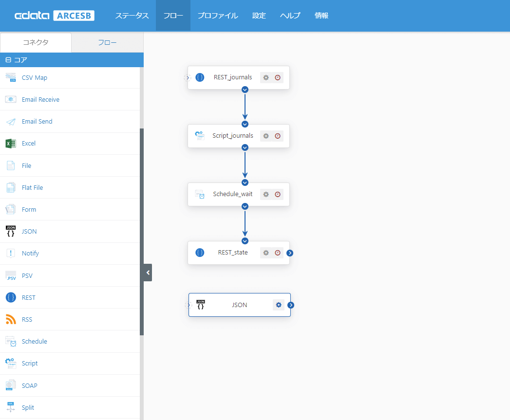Click the input port of REST_journals
510x420 pixels.
point(188,78)
